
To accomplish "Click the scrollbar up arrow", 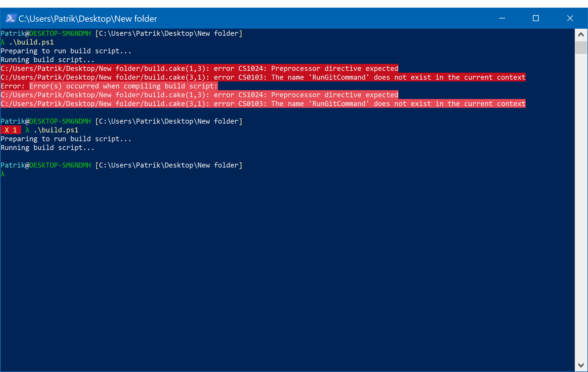I will 581,34.
